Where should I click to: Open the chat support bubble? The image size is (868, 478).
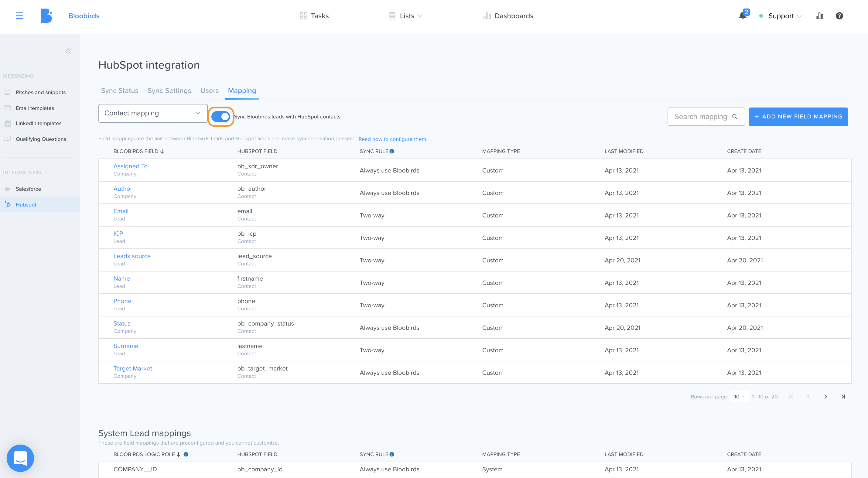20,458
